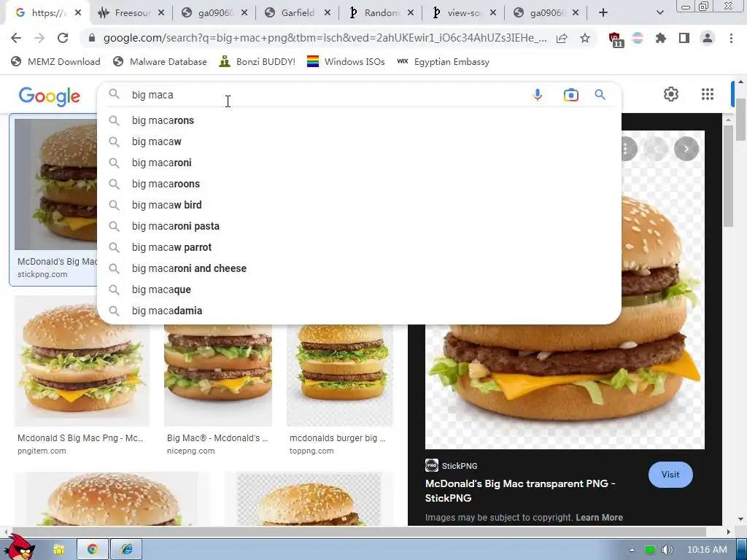Image resolution: width=747 pixels, height=560 pixels.
Task: Open the Malware Database bookmark
Action: tap(160, 61)
